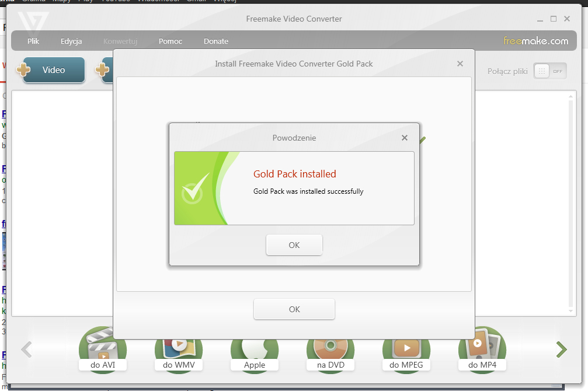Add a Video file button

tap(51, 69)
